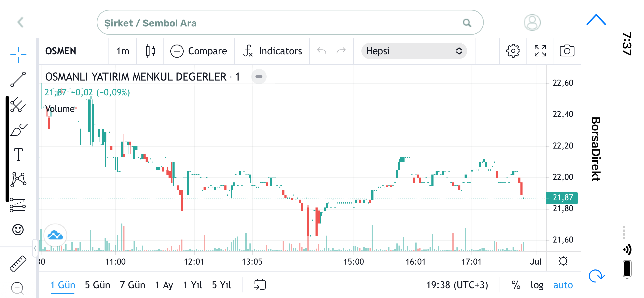This screenshot has height=298, width=644.
Task: Enter fullscreen chart mode
Action: click(x=540, y=51)
